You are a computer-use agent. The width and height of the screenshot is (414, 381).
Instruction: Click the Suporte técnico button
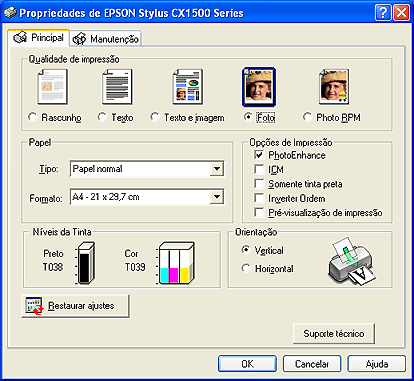click(334, 333)
